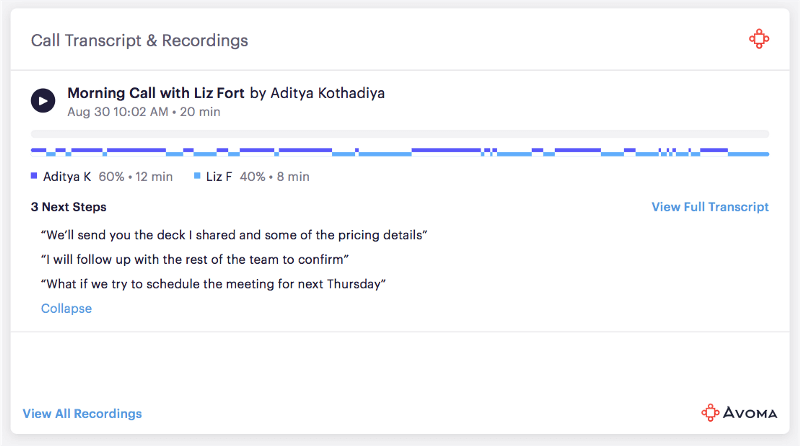Open View All Recordings
Viewport: 800px width, 446px height.
[82, 413]
